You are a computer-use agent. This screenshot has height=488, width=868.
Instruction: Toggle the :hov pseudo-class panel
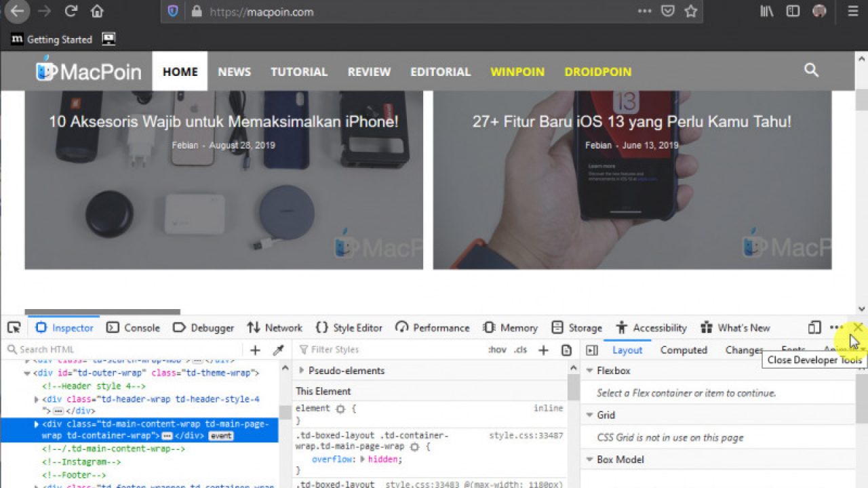click(497, 350)
